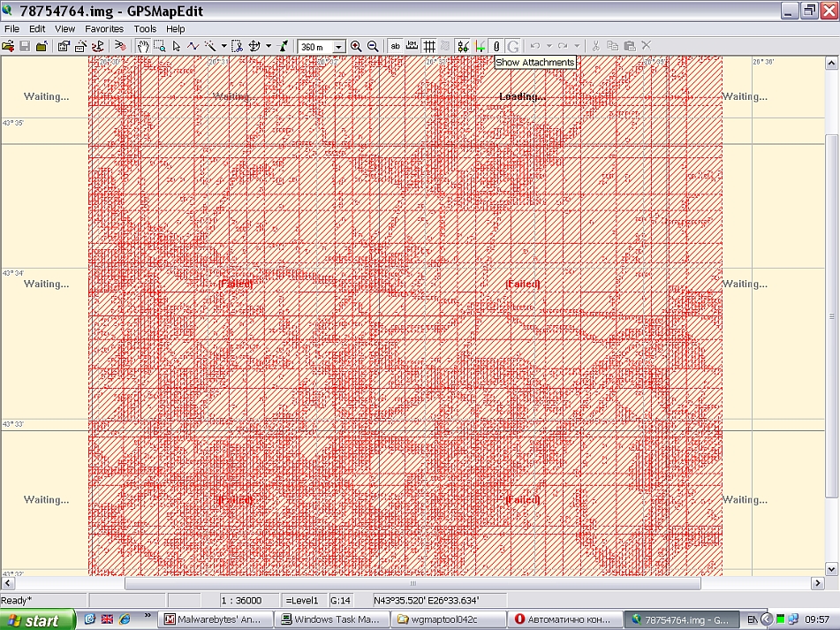Open the Favorites menu

click(104, 28)
